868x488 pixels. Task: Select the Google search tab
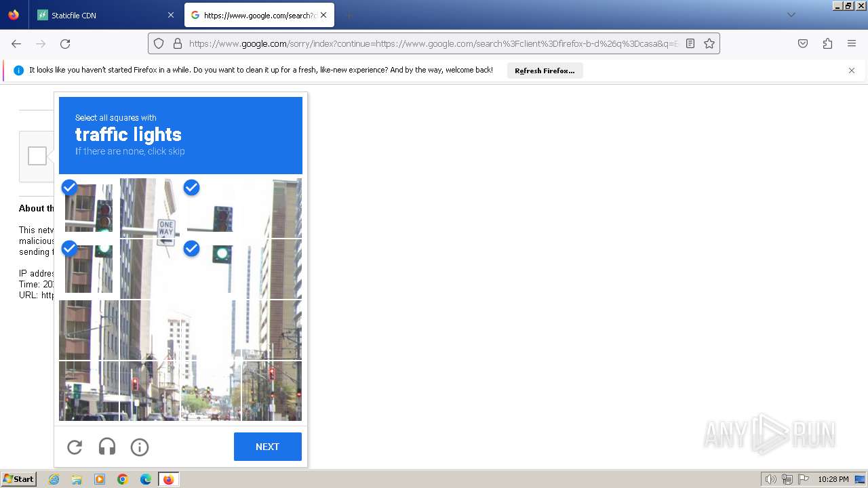(259, 15)
